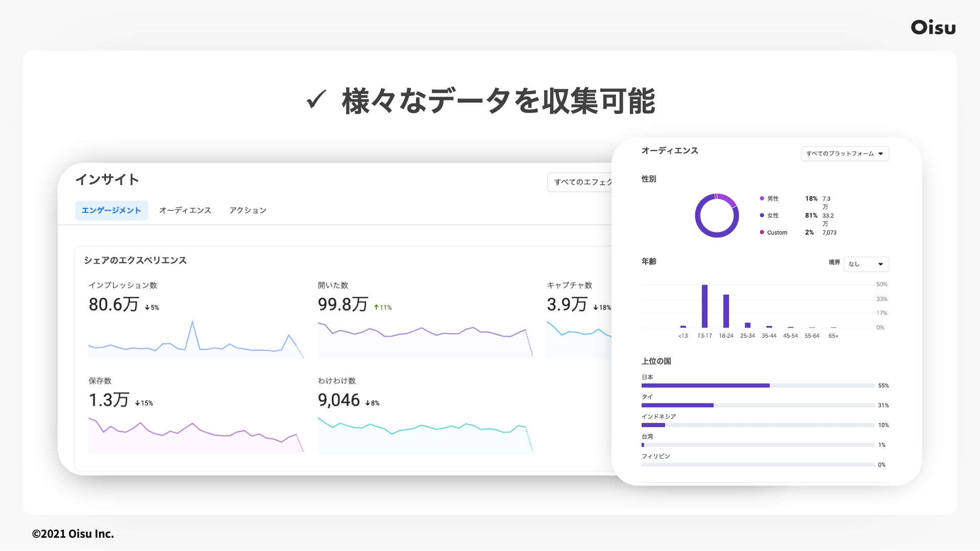Click the 13-17 age bar
Screen dimensions: 980x551
pyautogui.click(x=704, y=306)
